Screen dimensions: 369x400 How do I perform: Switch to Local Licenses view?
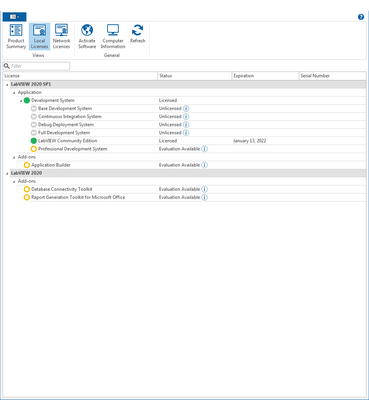tap(39, 36)
